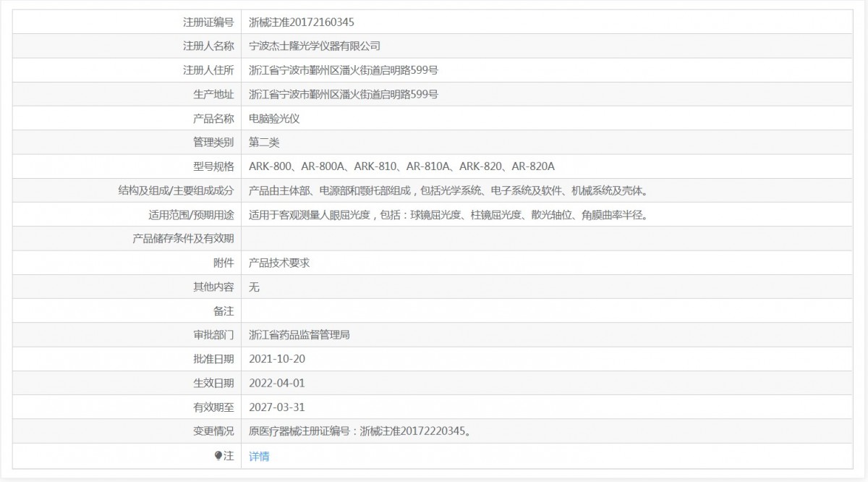Select the product name 电脑验光仪
This screenshot has width=868, height=482.
click(274, 119)
